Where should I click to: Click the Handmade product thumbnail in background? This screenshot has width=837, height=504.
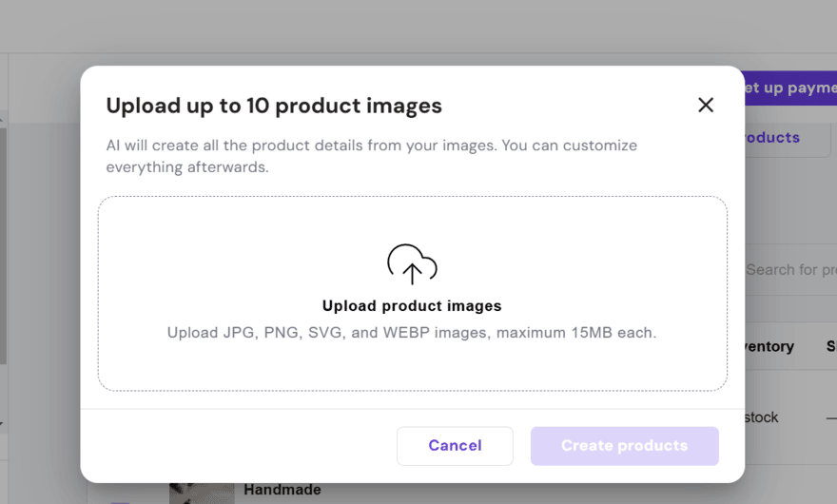point(202,494)
